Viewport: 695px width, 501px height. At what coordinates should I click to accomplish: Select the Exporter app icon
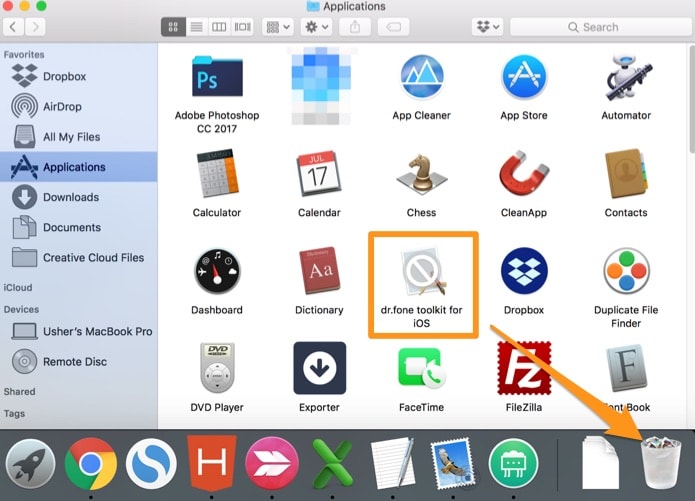(320, 368)
